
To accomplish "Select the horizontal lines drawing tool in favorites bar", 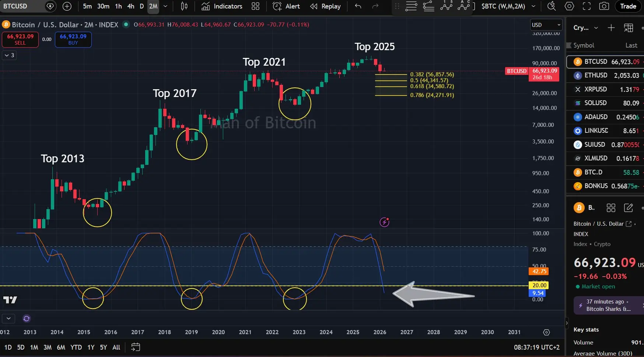I will point(411,6).
